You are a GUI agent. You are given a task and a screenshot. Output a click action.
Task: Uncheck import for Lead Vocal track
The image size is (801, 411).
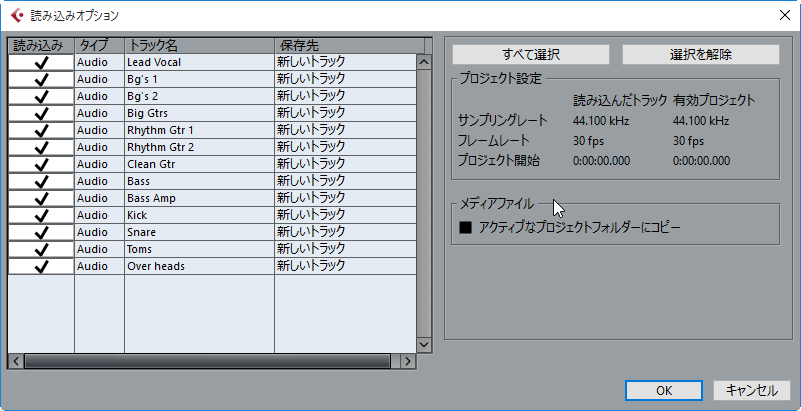pos(41,62)
